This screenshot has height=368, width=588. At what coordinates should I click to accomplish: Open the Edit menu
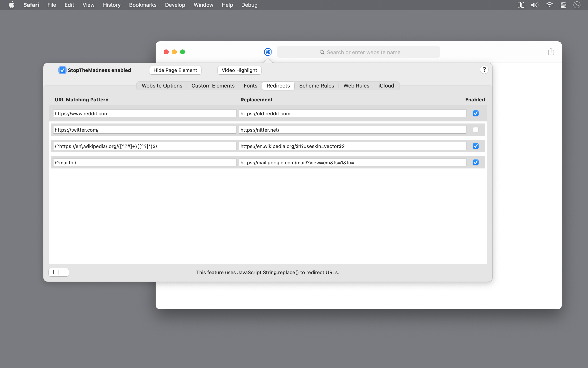pos(69,5)
